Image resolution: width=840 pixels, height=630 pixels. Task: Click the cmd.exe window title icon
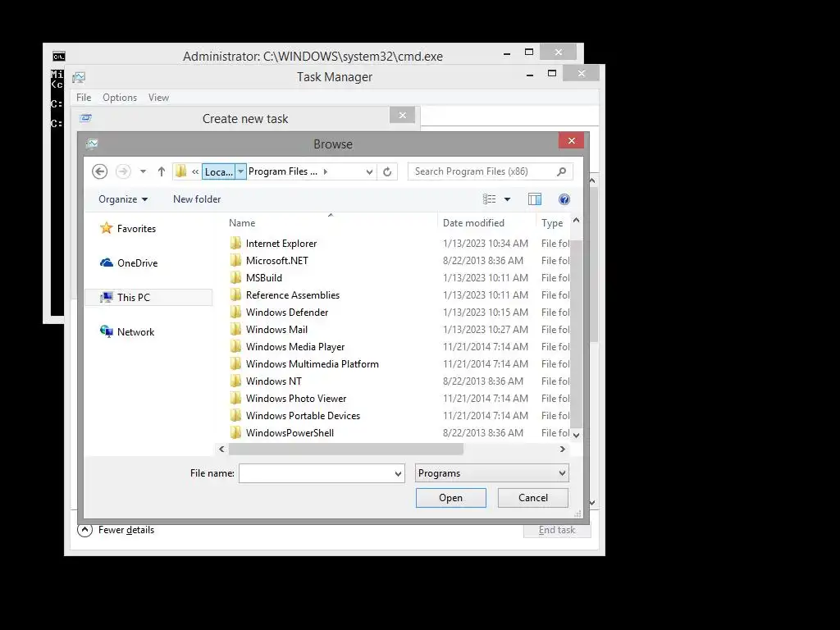pyautogui.click(x=59, y=57)
